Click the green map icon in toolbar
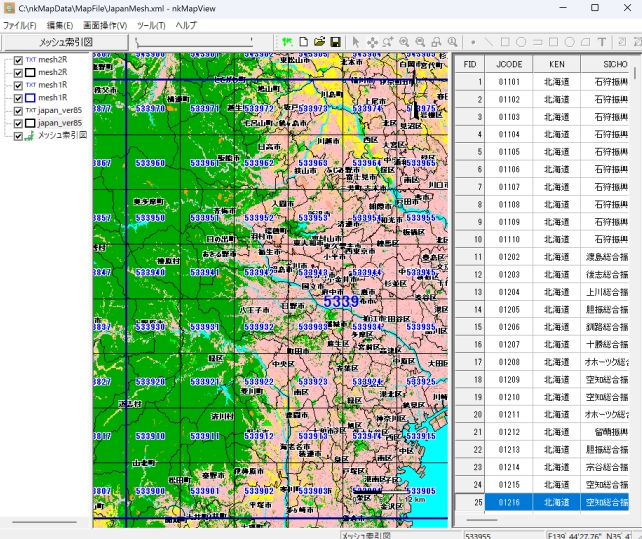Image resolution: width=642 pixels, height=539 pixels. (287, 42)
